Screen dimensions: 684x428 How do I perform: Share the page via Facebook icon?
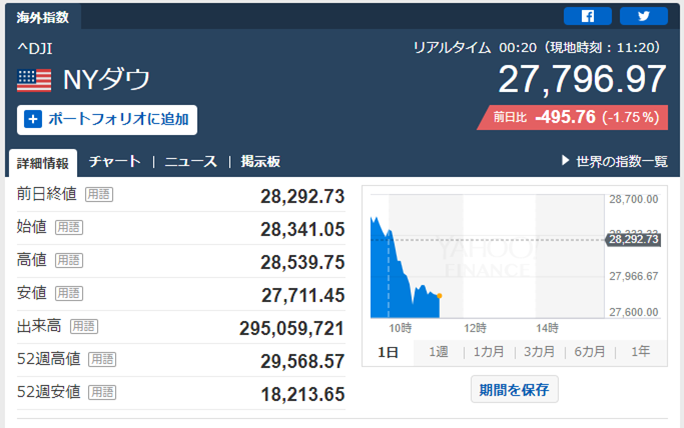(587, 16)
